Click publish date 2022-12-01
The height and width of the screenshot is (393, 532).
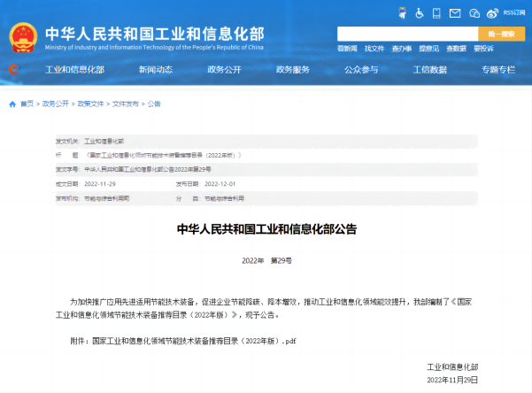[220, 184]
